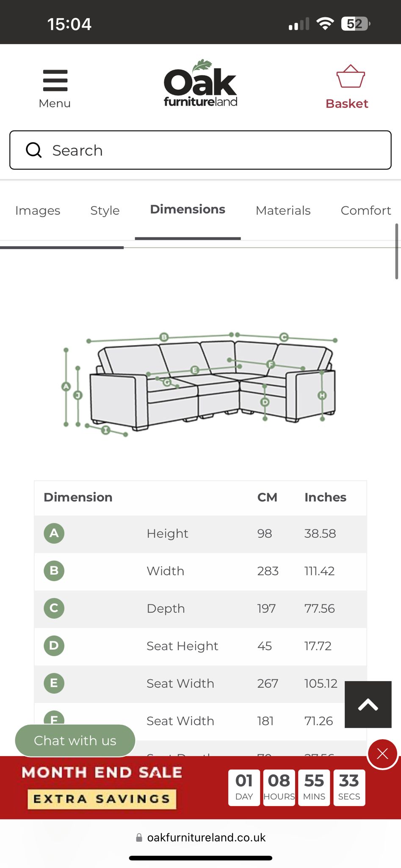The height and width of the screenshot is (868, 401).
Task: Switch to the Style tab
Action: 105,210
